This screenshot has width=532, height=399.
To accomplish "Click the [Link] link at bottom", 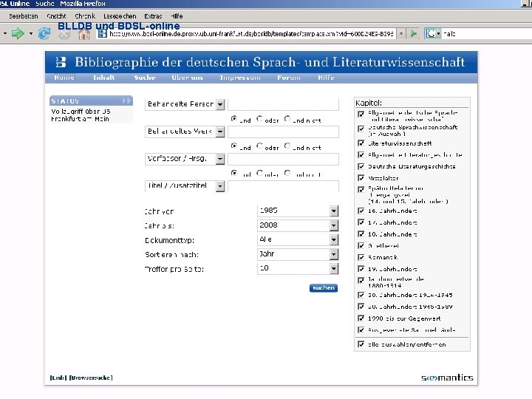I will (58, 378).
